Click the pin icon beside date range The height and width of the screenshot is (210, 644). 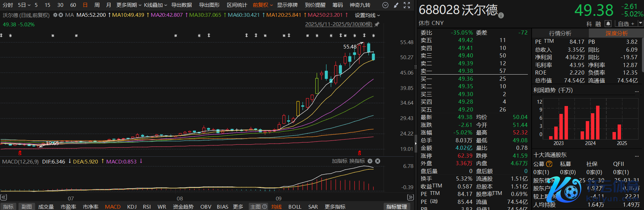click(x=377, y=24)
